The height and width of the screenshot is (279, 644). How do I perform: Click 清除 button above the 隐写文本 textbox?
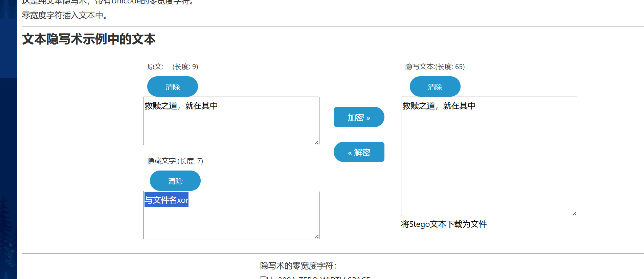click(435, 87)
